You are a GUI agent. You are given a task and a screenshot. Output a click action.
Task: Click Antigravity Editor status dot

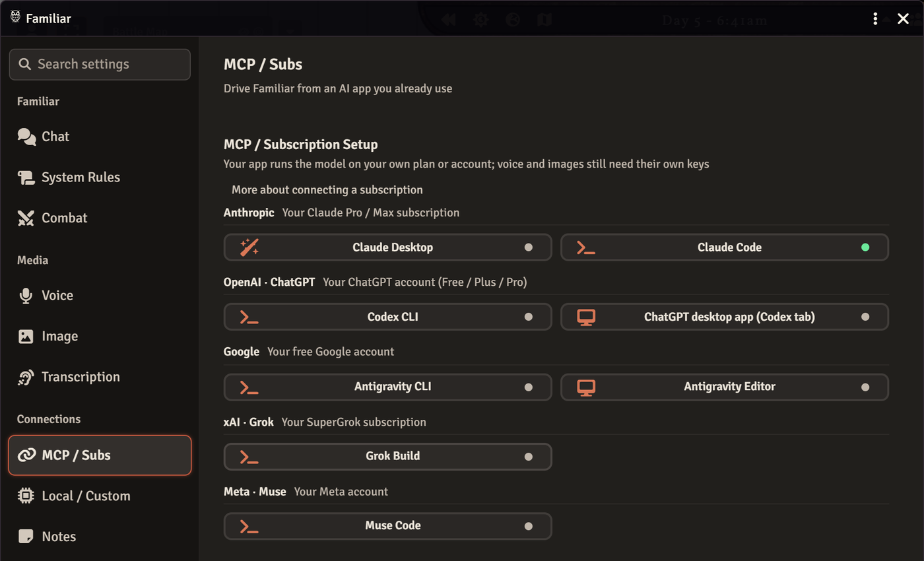pyautogui.click(x=865, y=387)
